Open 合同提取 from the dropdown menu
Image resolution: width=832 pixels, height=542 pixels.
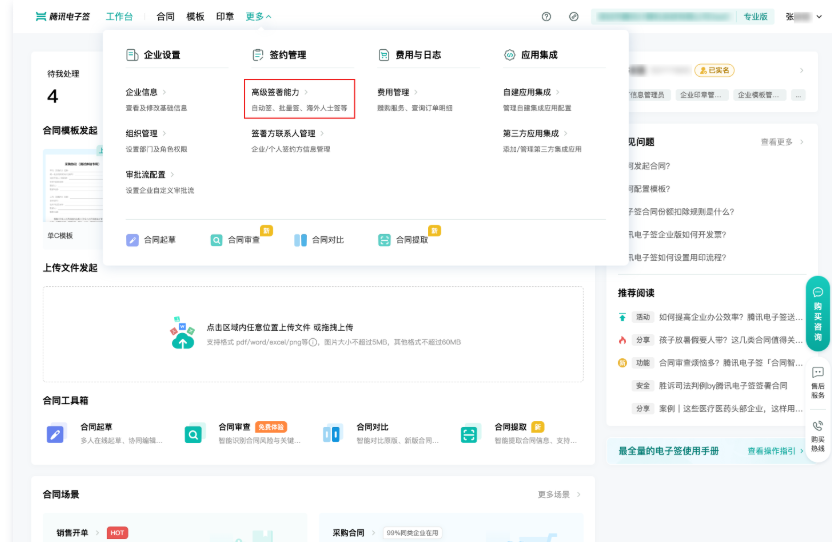(385, 240)
